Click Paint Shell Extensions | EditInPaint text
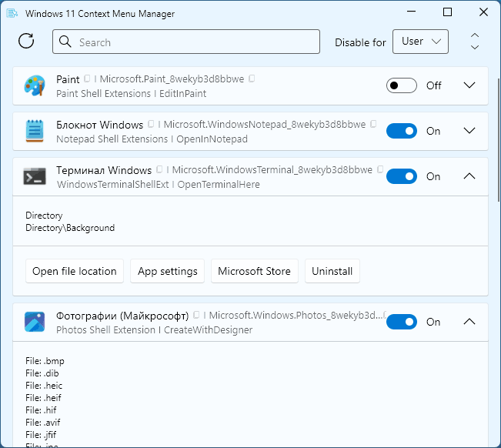This screenshot has width=501, height=448. click(x=131, y=94)
